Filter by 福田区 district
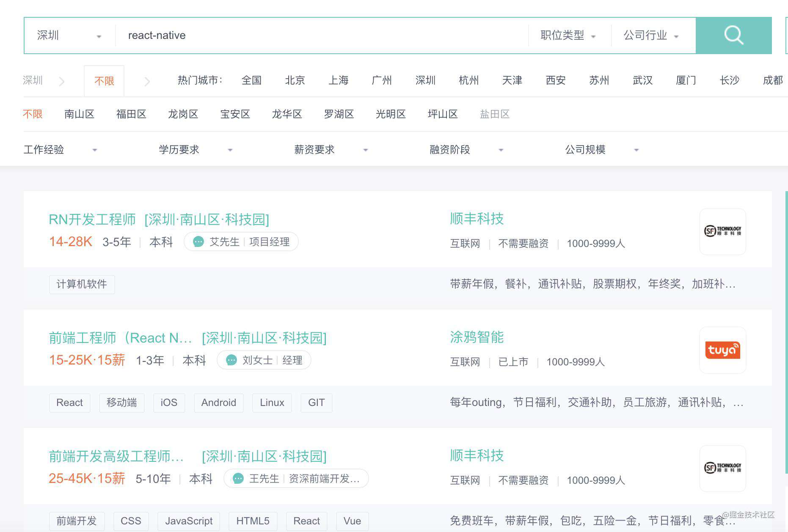788x532 pixels. click(131, 114)
